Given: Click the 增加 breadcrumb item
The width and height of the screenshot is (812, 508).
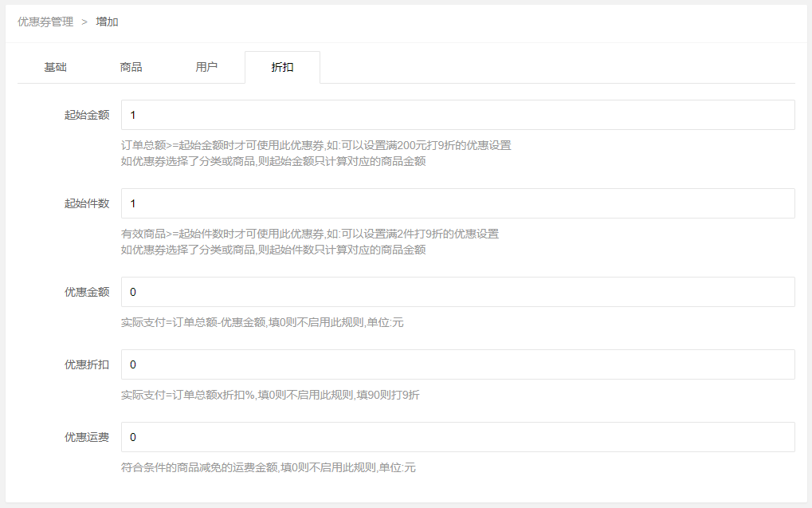Looking at the screenshot, I should click(107, 22).
